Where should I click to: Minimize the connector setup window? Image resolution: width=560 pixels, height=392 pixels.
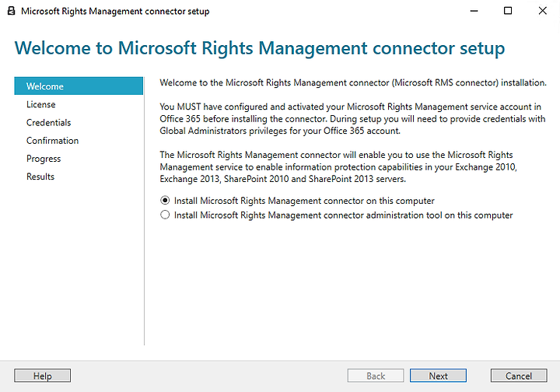tap(474, 11)
